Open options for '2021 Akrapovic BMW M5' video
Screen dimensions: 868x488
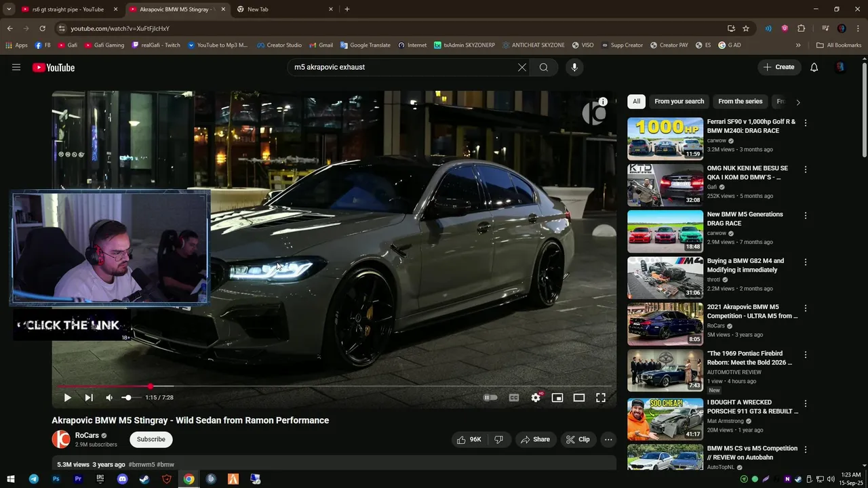(x=806, y=308)
